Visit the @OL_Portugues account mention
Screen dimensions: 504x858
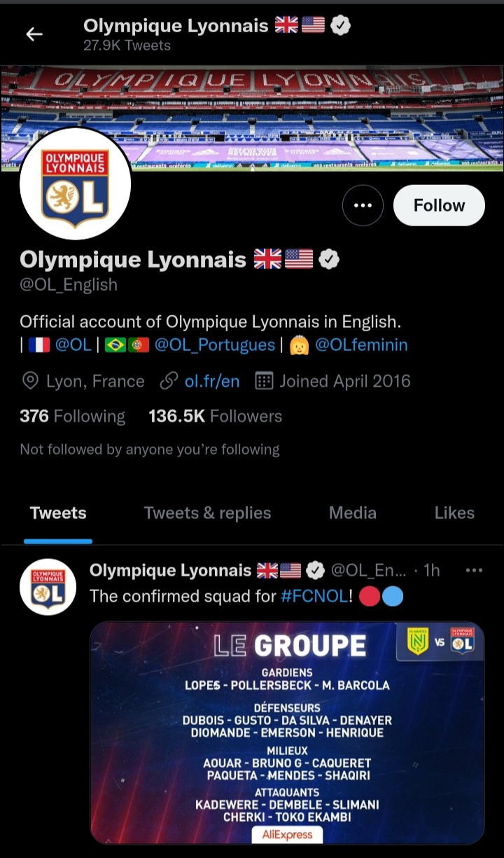pos(214,345)
